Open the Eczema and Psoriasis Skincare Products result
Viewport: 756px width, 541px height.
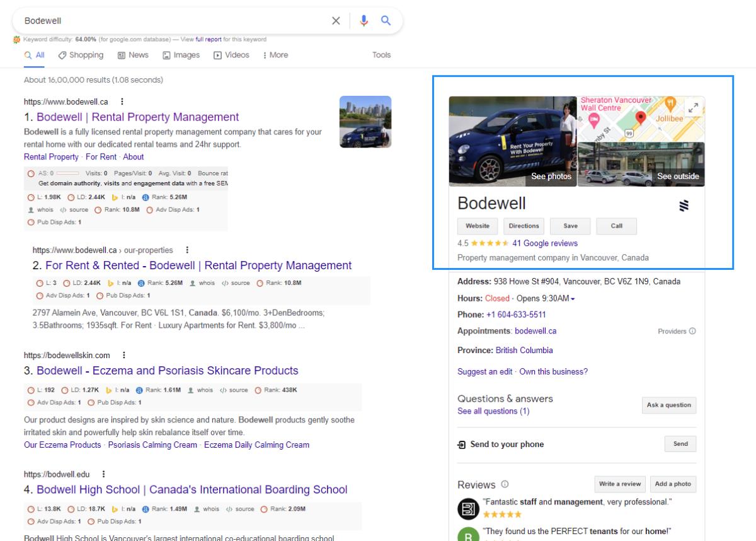click(x=167, y=371)
